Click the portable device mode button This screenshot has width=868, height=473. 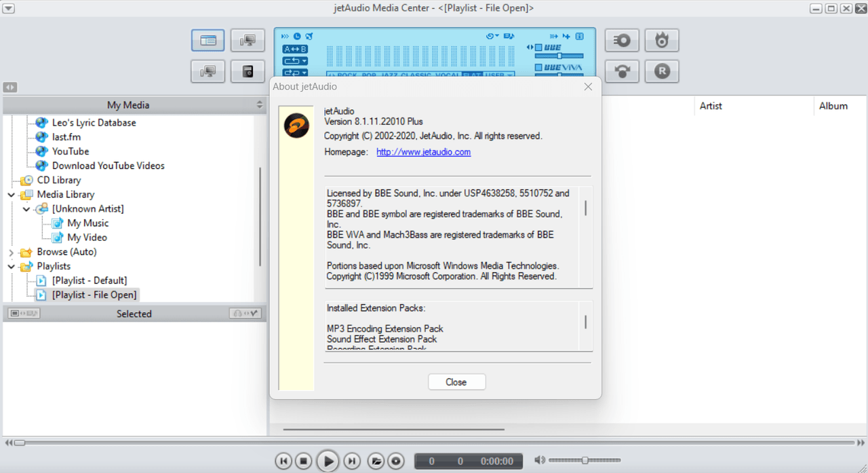click(248, 71)
